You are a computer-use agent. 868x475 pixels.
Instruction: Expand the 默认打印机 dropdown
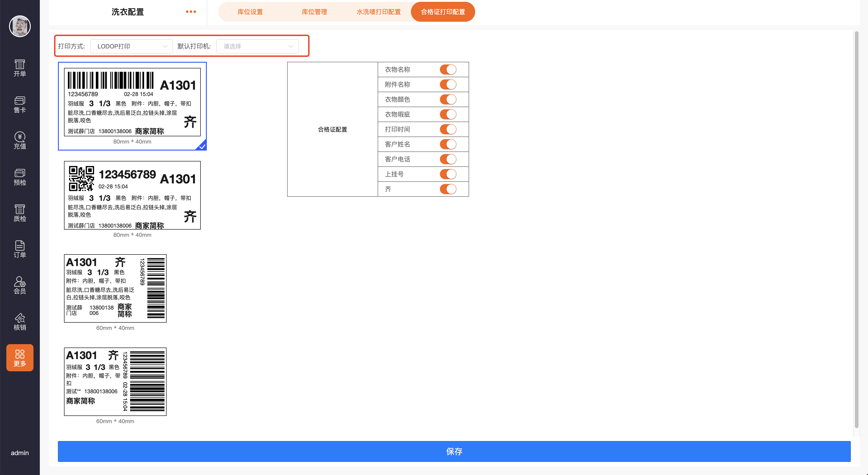point(258,46)
